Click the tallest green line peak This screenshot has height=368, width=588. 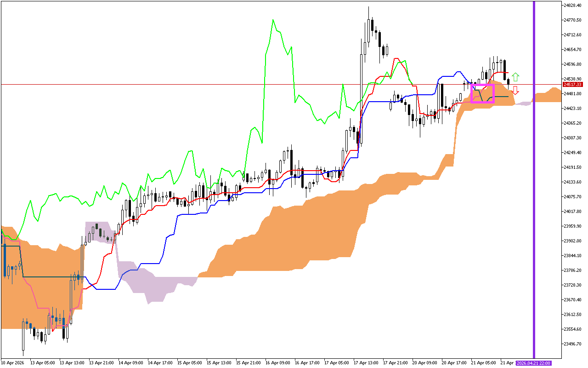click(x=273, y=20)
